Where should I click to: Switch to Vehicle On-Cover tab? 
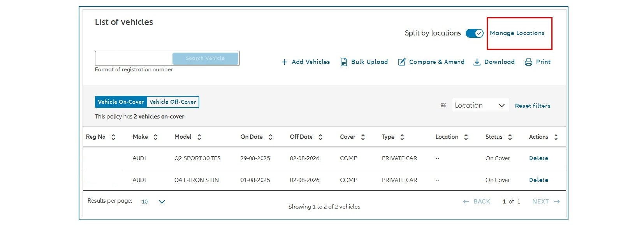tap(121, 102)
